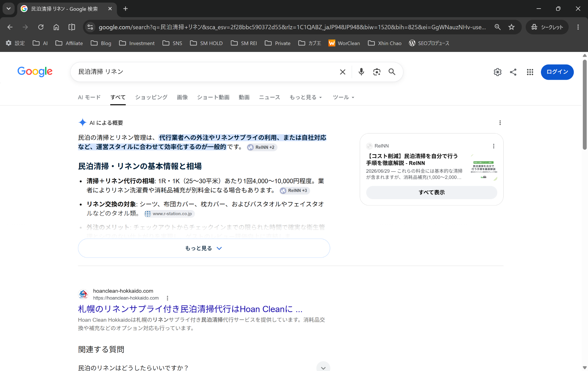Click the Google logo
Screen dimensions: 588x371
coord(35,72)
